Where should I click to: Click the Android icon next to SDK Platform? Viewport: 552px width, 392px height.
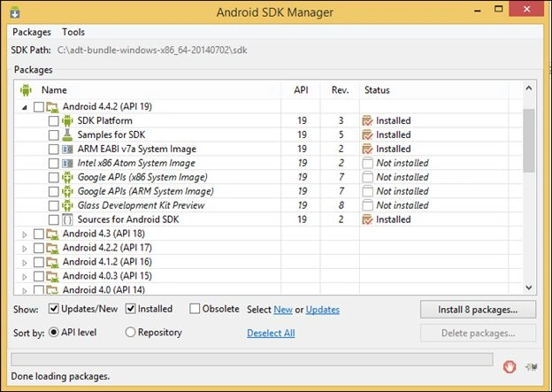tap(67, 121)
